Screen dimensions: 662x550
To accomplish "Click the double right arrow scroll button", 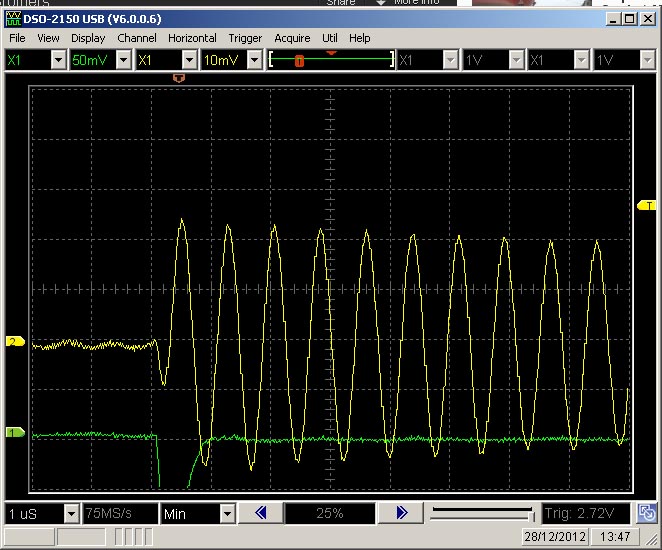I will point(401,513).
